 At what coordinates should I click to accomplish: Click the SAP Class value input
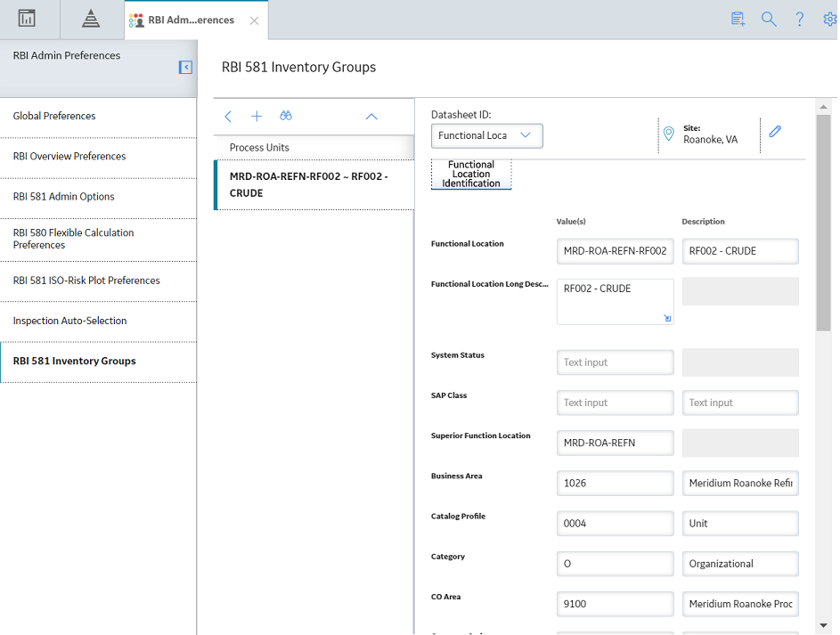[615, 403]
